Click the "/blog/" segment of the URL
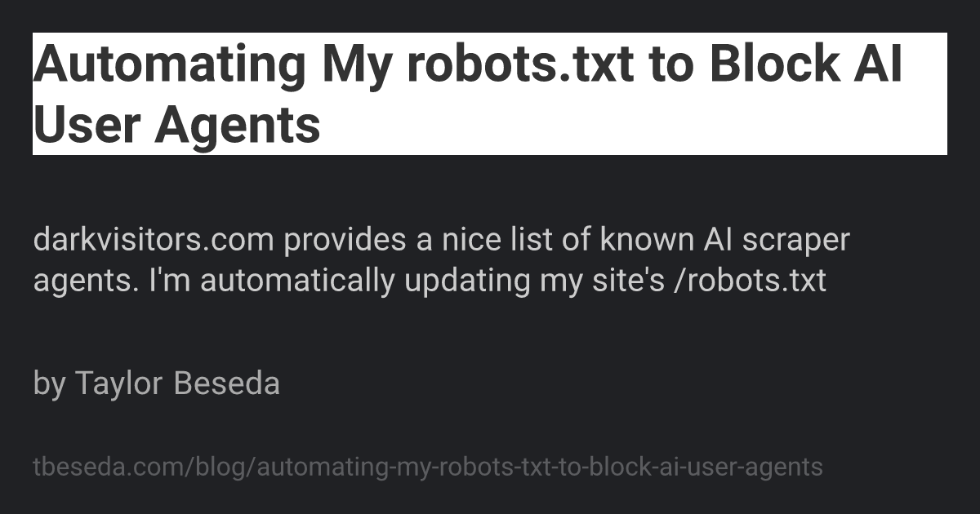This screenshot has height=514, width=980. [225, 467]
